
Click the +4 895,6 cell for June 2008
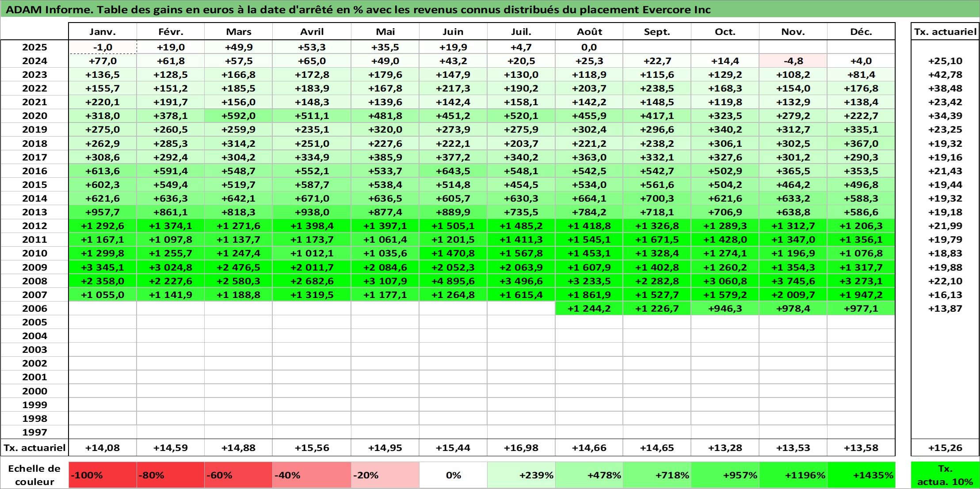click(x=453, y=281)
